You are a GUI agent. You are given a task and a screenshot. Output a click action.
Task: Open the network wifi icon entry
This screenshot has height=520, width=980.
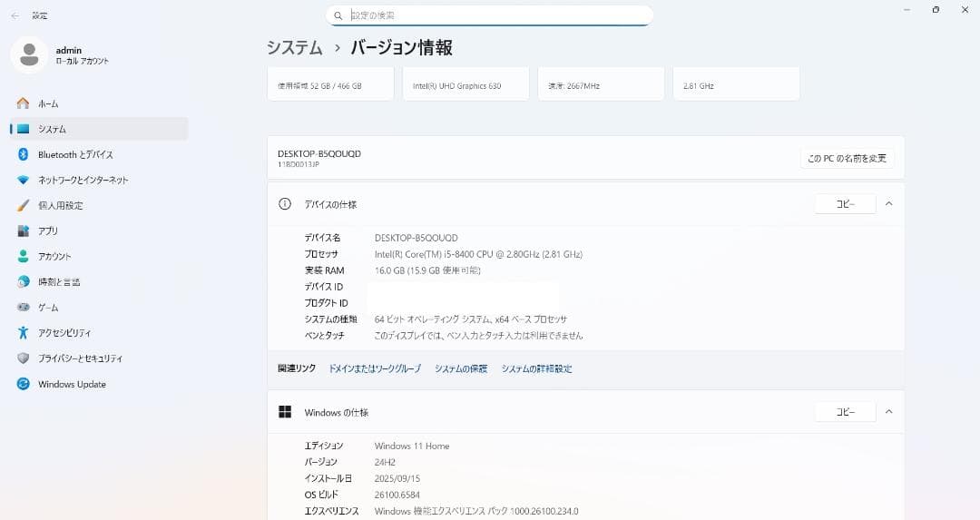pos(23,180)
